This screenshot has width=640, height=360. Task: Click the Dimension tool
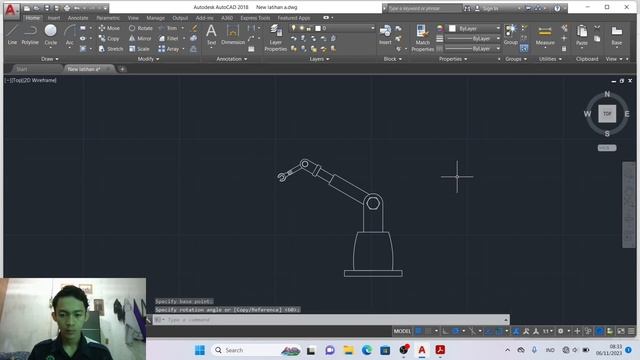coord(233,34)
